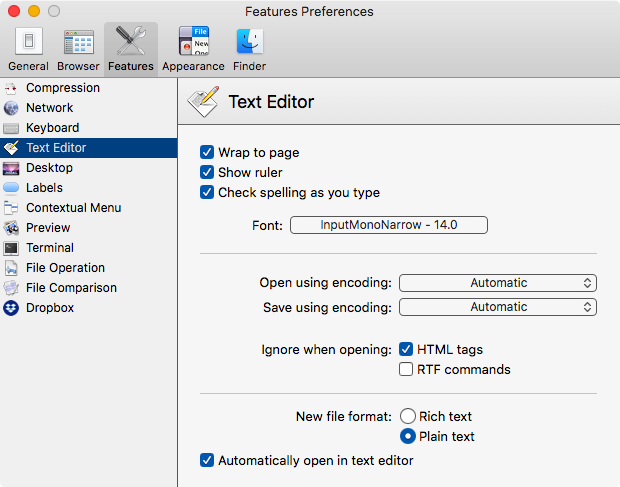Expand the Save using encoding dropdown
Screen dimensions: 620x487
point(498,307)
